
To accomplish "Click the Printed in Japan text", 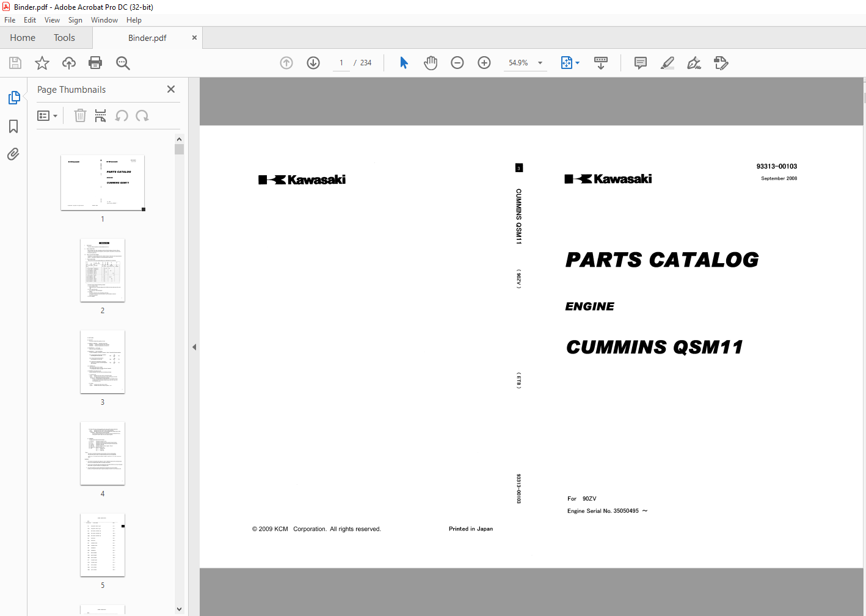I will [x=471, y=529].
